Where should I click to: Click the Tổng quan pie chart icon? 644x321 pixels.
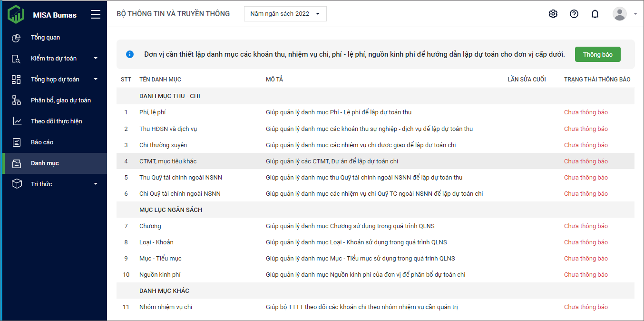17,38
